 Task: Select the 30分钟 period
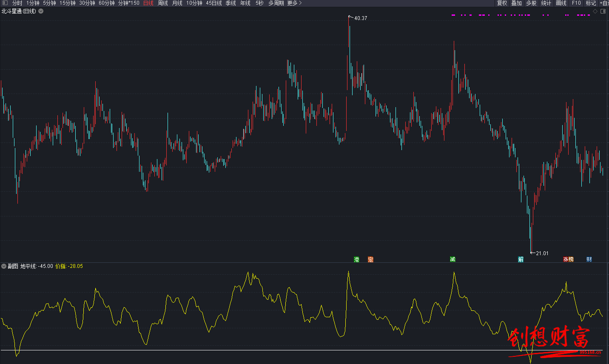pyautogui.click(x=87, y=3)
